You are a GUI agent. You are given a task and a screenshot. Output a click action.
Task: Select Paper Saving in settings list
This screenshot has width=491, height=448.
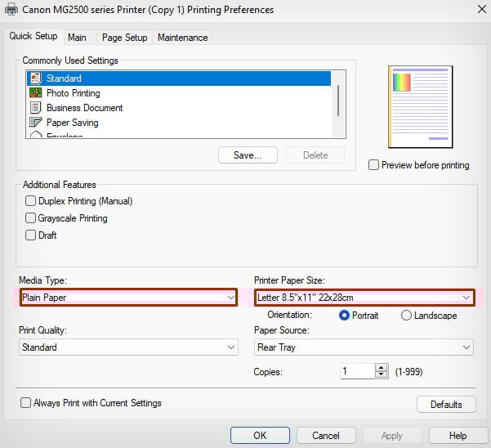(178, 123)
